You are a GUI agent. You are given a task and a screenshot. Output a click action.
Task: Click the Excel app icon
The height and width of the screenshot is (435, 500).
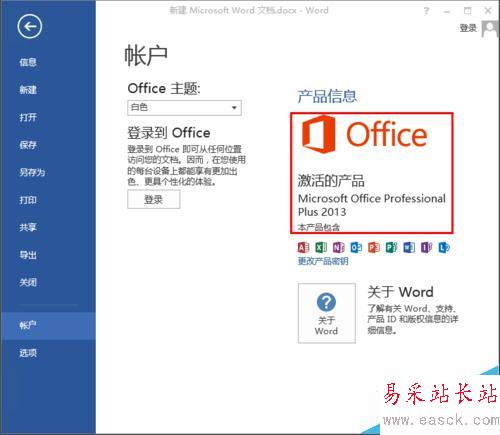[x=321, y=247]
